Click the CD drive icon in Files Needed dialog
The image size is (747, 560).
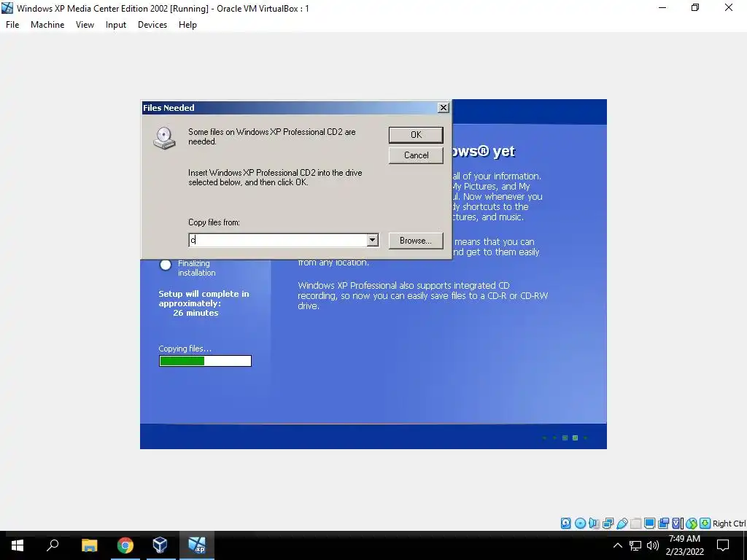165,138
